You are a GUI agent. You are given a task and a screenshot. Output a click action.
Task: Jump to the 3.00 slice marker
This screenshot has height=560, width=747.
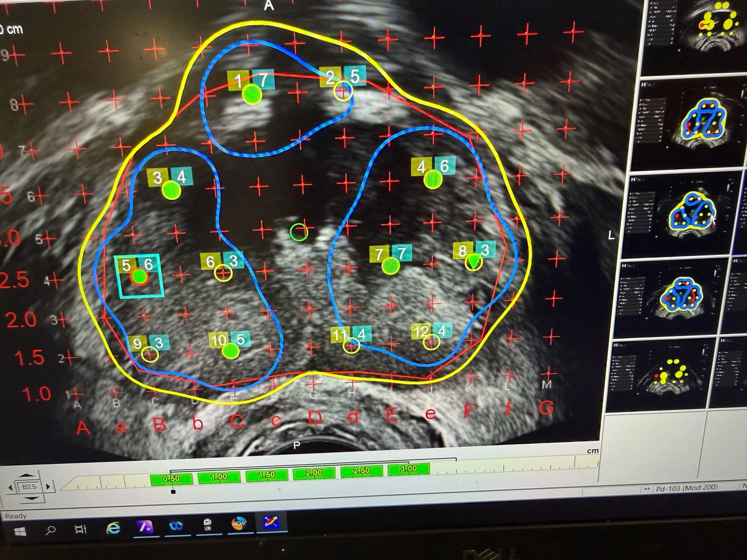pyautogui.click(x=409, y=468)
